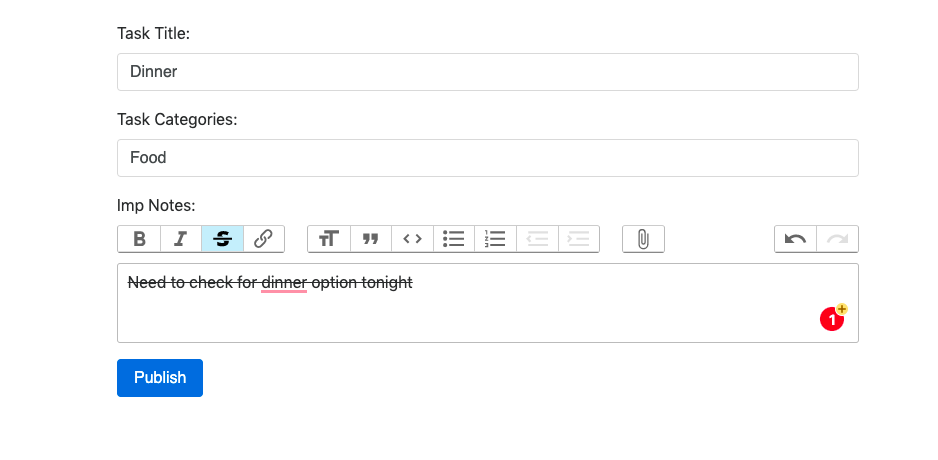
Task: Open the red badge showing 1
Action: [832, 320]
